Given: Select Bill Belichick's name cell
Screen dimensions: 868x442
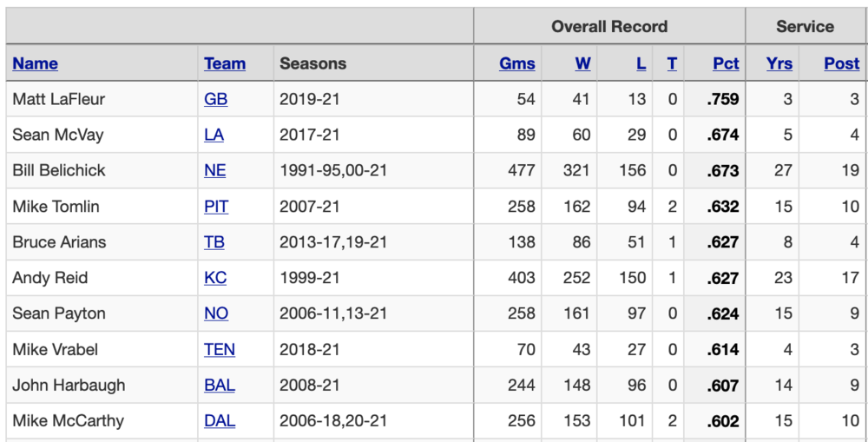Looking at the screenshot, I should coord(59,170).
